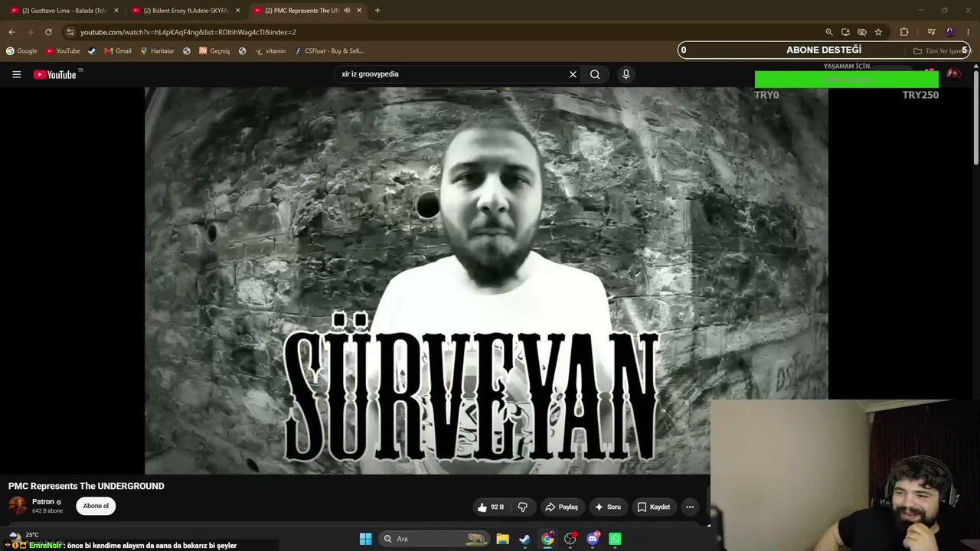Viewport: 980px width, 551px height.
Task: Install app icon in address bar
Action: click(845, 32)
